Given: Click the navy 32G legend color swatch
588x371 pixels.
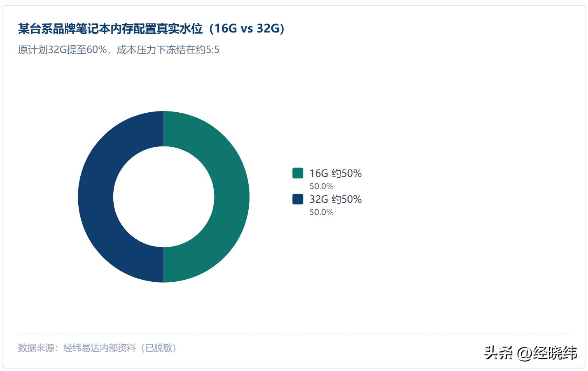Looking at the screenshot, I should [x=298, y=199].
